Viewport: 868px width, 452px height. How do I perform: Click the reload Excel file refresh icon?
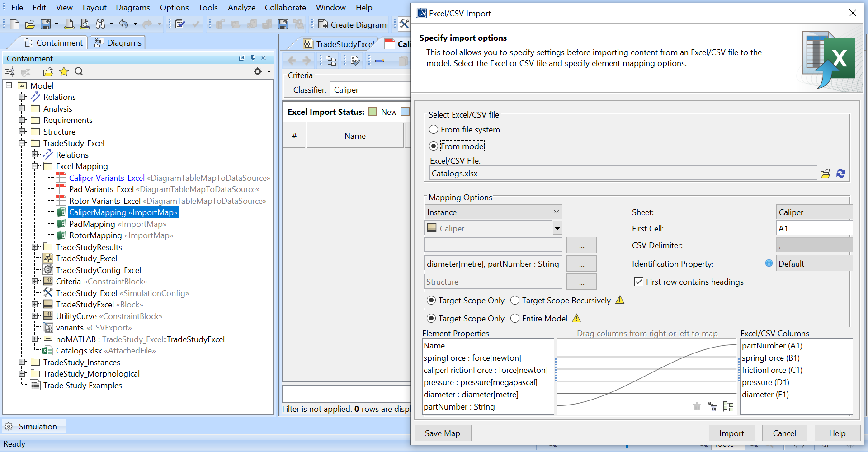pyautogui.click(x=841, y=174)
